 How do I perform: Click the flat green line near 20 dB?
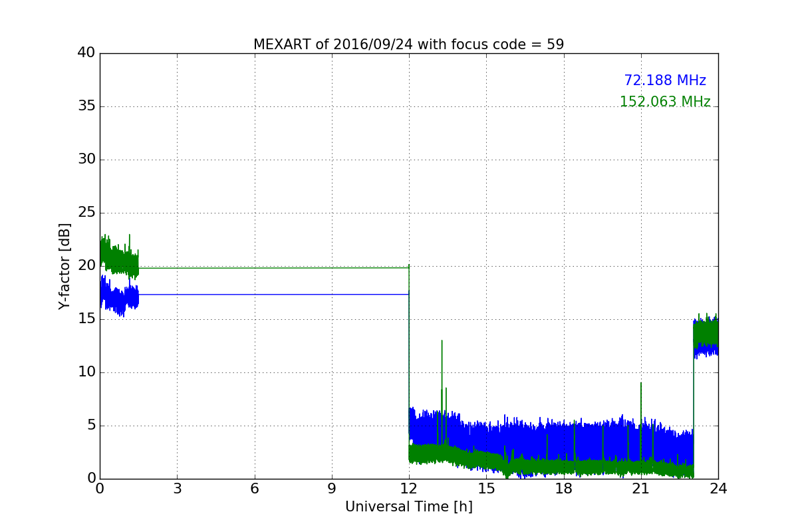click(x=273, y=267)
